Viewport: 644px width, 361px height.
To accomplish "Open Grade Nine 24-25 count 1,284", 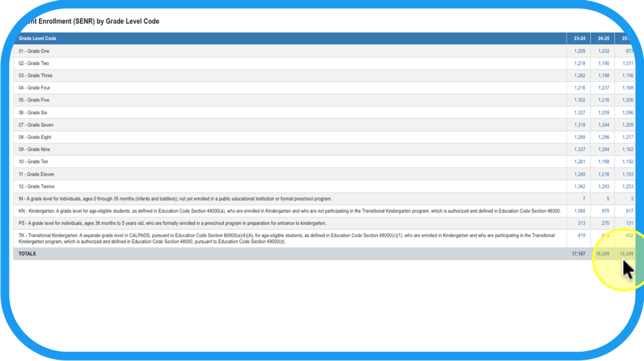I will pyautogui.click(x=603, y=150).
